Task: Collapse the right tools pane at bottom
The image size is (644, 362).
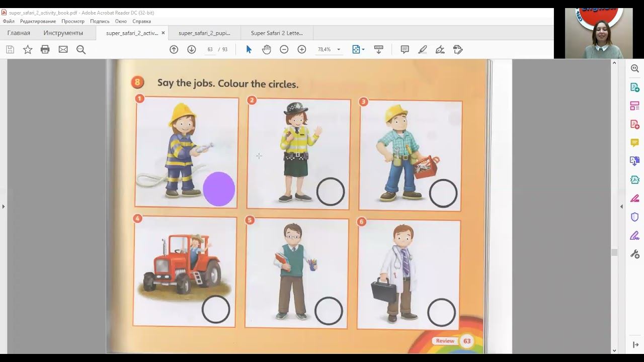Action: [635, 345]
